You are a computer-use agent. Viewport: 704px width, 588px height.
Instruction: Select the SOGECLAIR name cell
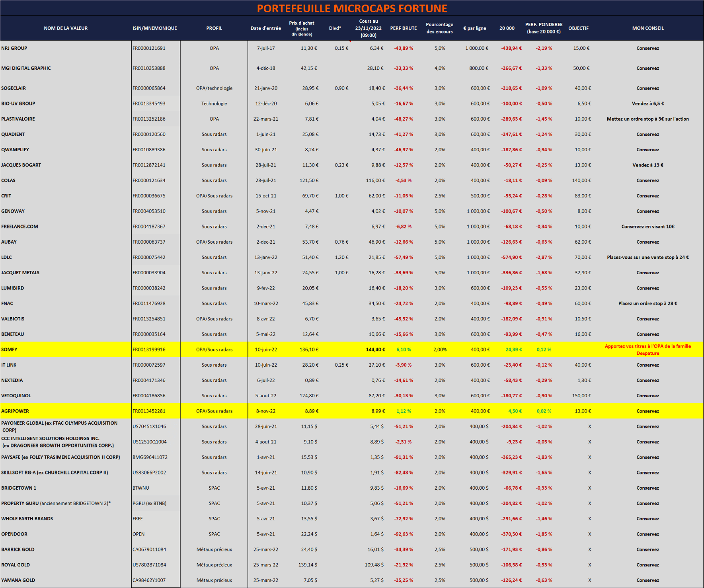(14, 88)
